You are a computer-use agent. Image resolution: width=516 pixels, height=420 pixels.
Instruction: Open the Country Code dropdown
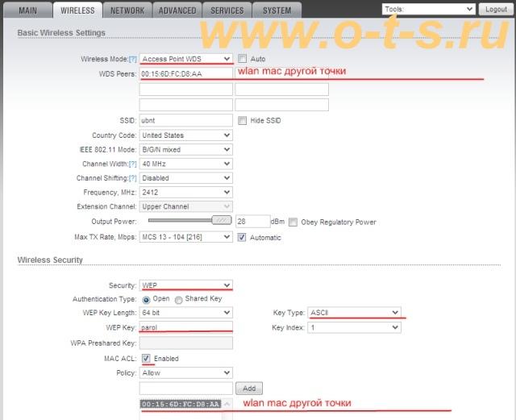[186, 135]
